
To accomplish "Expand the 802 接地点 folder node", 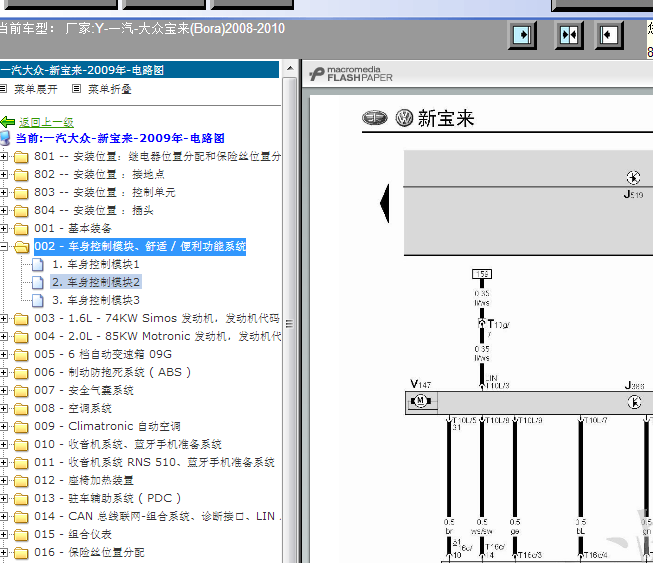I will coord(4,174).
